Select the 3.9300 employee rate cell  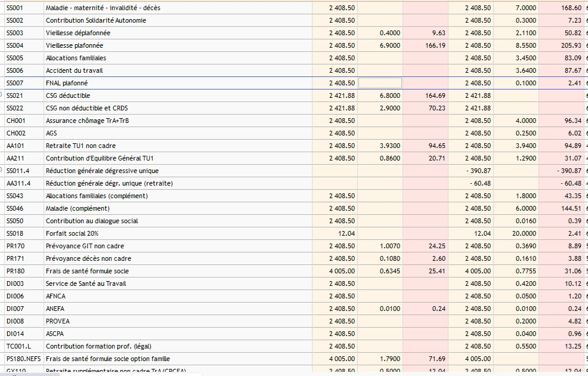380,146
